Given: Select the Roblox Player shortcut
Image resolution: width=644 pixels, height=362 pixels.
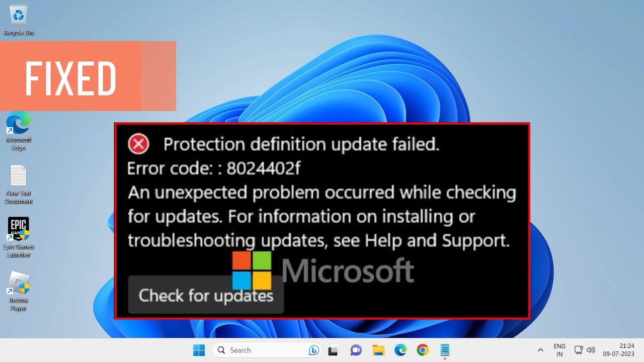Looking at the screenshot, I should (19, 292).
